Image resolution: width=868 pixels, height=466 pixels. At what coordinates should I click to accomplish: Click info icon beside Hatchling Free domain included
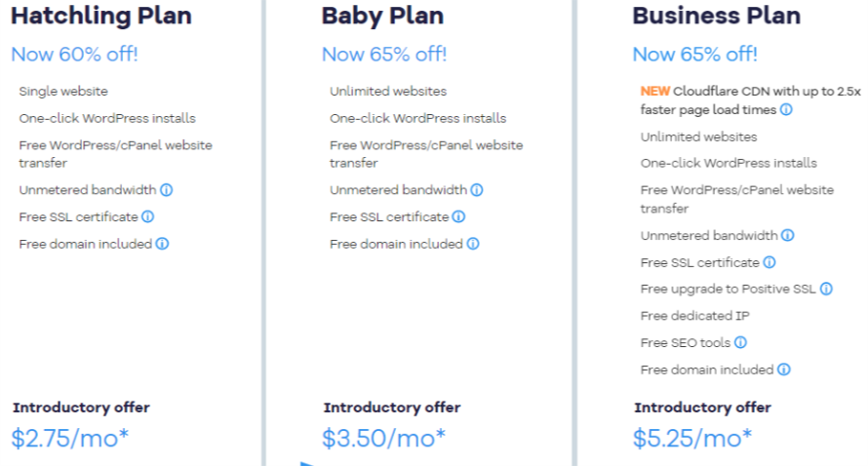pyautogui.click(x=162, y=244)
